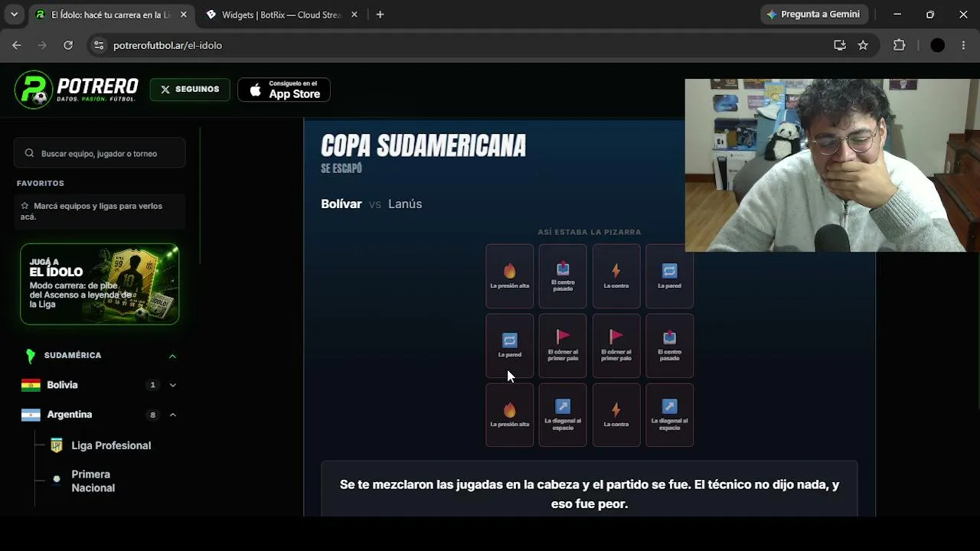The width and height of the screenshot is (980, 551).
Task: Click the App Store download button
Action: (284, 90)
